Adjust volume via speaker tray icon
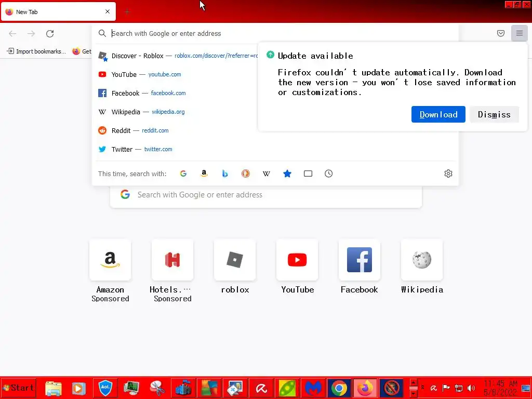This screenshot has width=532, height=399. 471,388
